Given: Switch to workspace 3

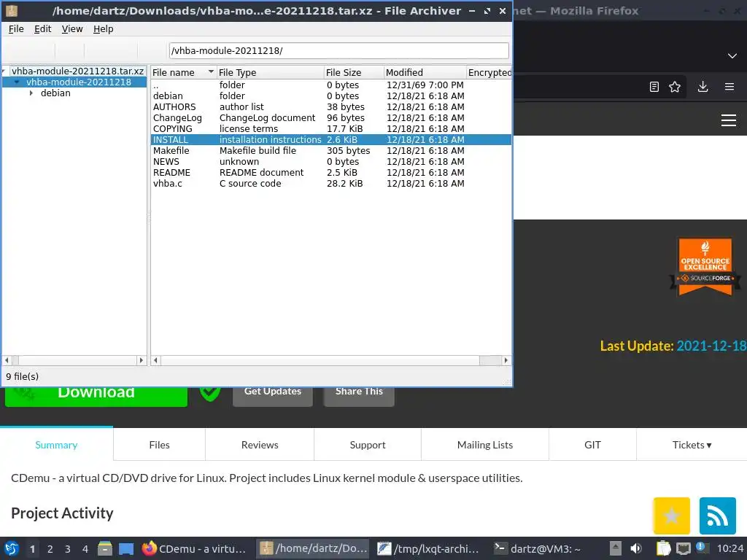Looking at the screenshot, I should click(68, 549).
